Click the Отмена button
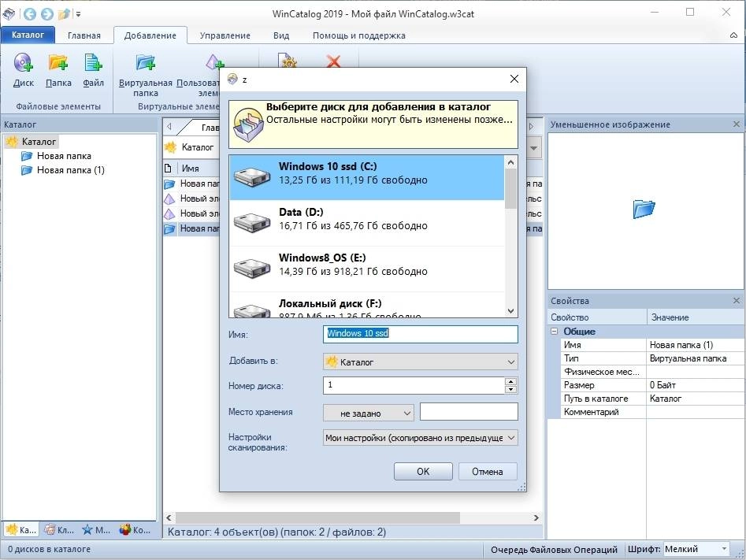The height and width of the screenshot is (560, 746). tap(487, 472)
